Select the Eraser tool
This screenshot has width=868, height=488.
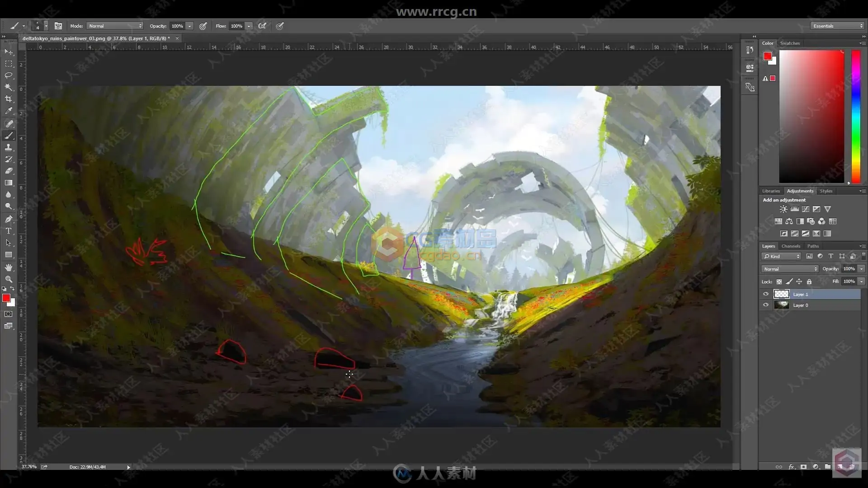[x=9, y=171]
